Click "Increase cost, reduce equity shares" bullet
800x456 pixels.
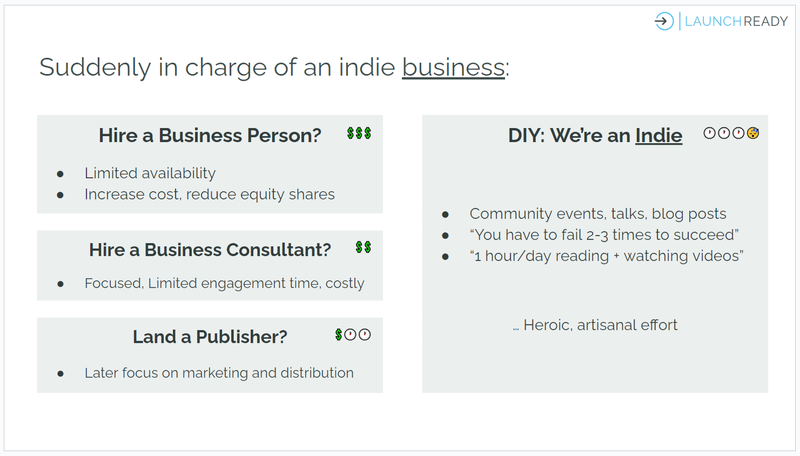click(209, 194)
